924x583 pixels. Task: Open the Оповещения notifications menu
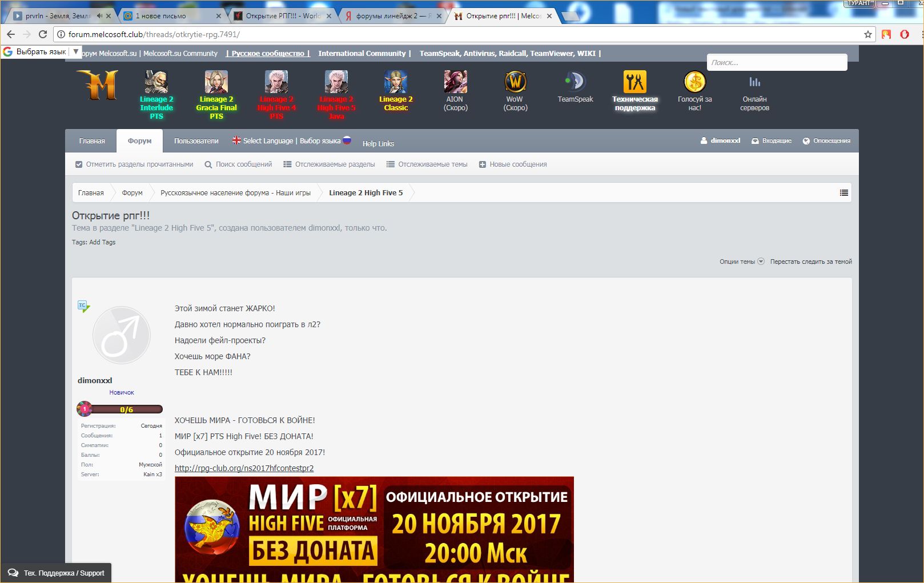coord(826,140)
